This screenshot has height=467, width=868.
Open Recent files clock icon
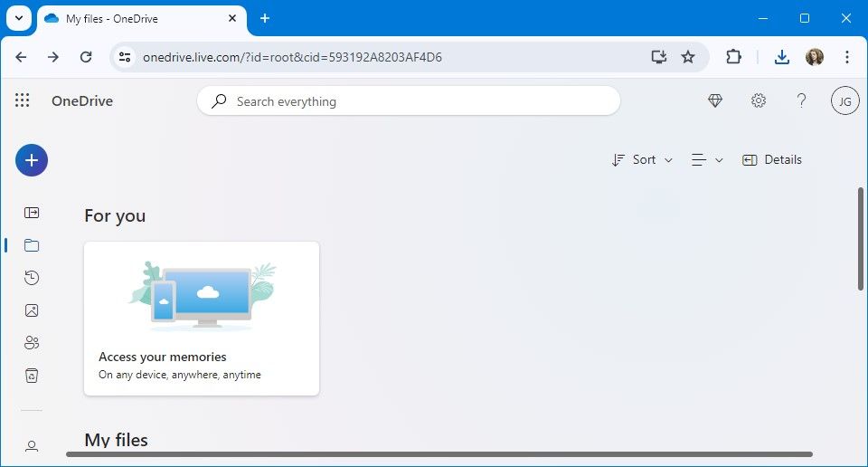(32, 278)
